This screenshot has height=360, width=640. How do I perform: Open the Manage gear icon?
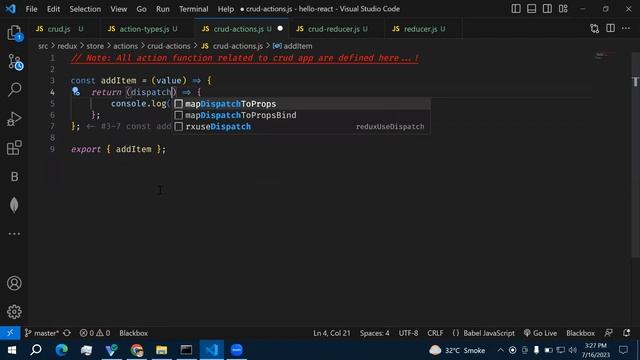coord(14,312)
